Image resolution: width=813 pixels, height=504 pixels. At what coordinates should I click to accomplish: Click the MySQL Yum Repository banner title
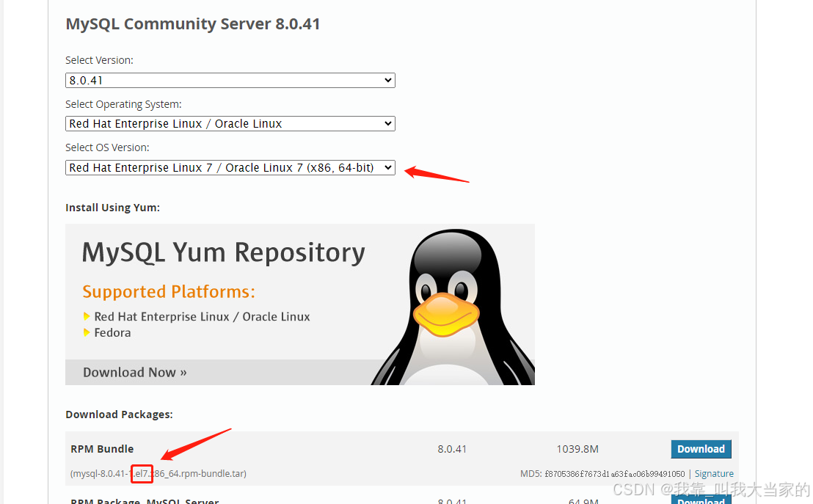[223, 252]
